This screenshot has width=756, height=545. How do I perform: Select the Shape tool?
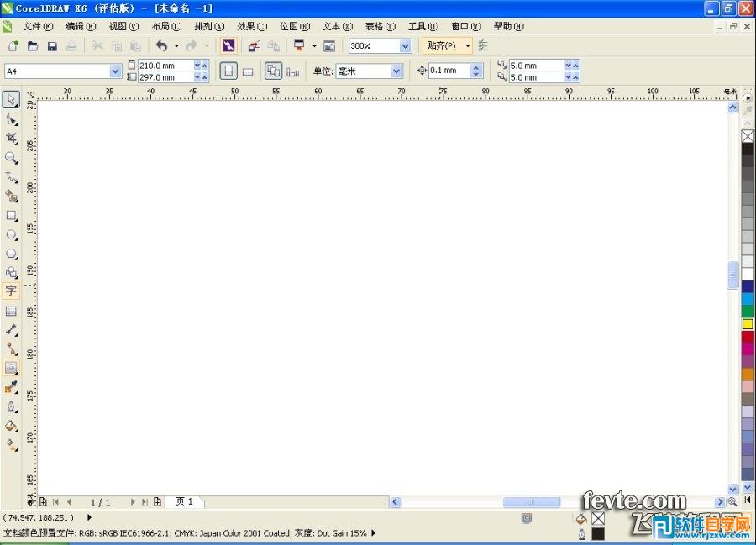pyautogui.click(x=11, y=118)
